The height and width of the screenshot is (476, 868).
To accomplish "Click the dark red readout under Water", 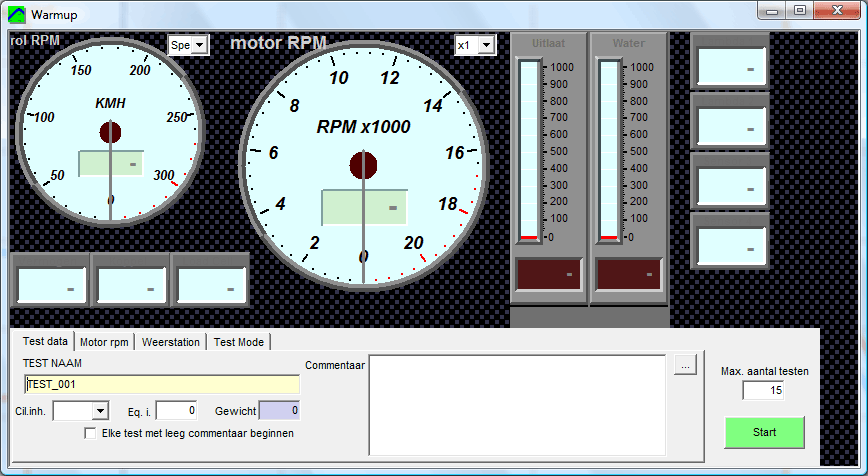I will tap(628, 274).
